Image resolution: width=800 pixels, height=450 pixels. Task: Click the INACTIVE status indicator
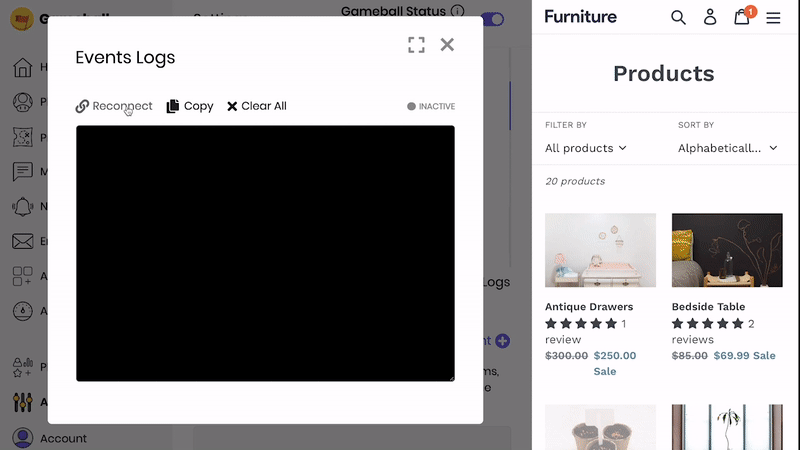click(431, 106)
